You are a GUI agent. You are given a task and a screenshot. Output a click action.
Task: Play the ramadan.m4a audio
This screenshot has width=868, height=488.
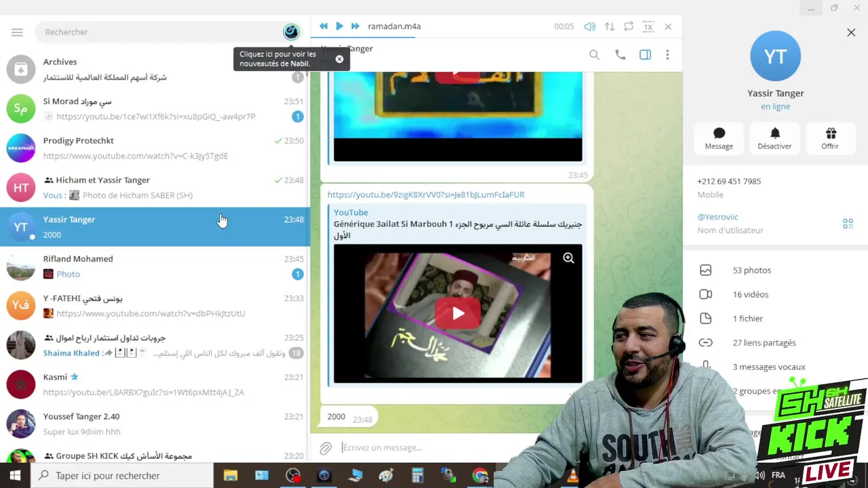(339, 26)
